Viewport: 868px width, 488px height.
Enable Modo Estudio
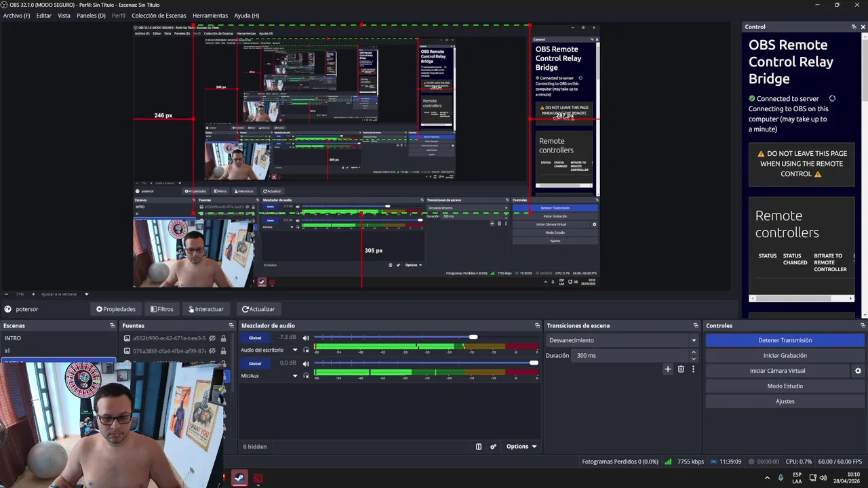coord(785,386)
